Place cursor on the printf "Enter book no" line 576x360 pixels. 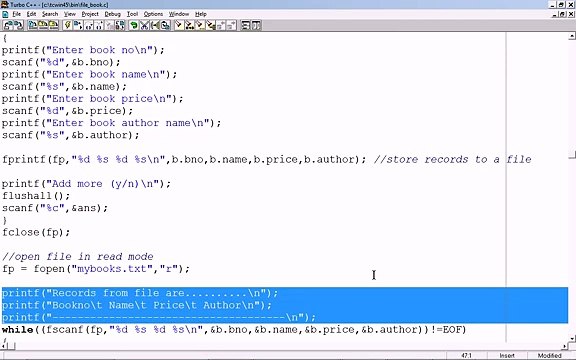click(x=83, y=50)
